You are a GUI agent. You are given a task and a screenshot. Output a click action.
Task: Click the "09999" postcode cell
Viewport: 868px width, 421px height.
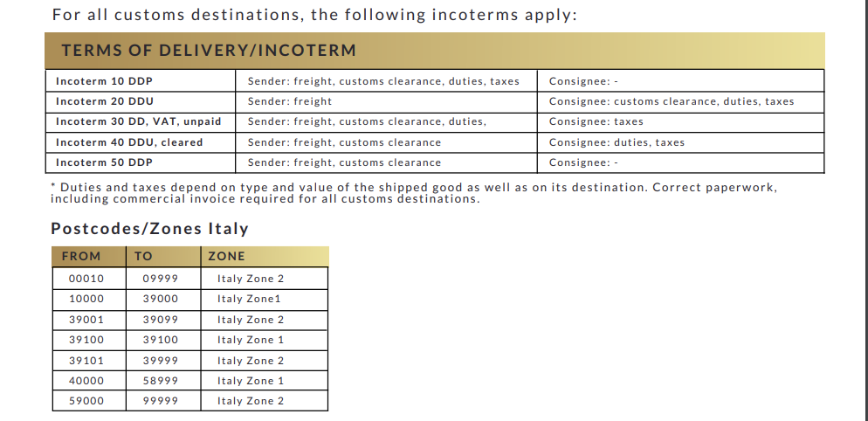point(161,279)
